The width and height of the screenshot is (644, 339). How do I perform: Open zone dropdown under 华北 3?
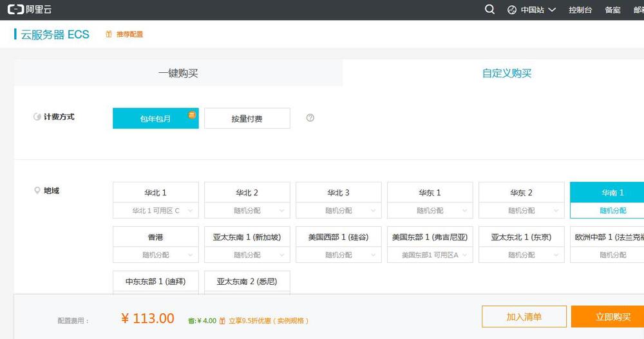[339, 210]
